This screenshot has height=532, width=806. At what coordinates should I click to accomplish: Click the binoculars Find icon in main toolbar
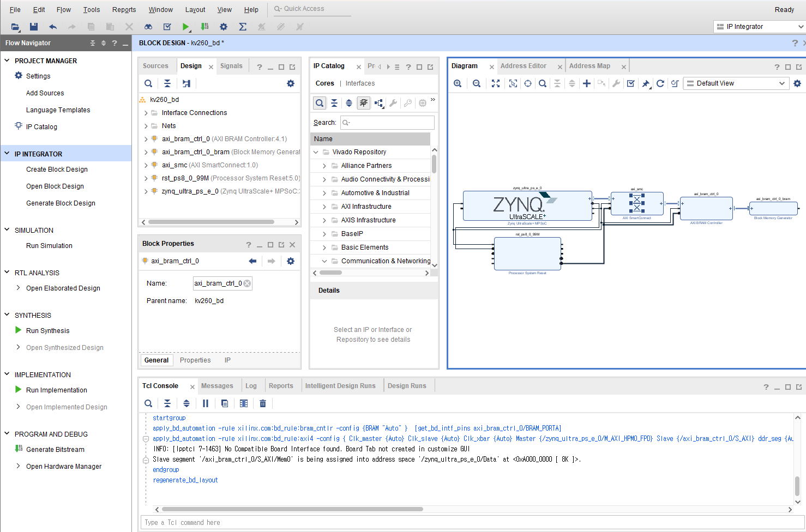click(x=148, y=27)
